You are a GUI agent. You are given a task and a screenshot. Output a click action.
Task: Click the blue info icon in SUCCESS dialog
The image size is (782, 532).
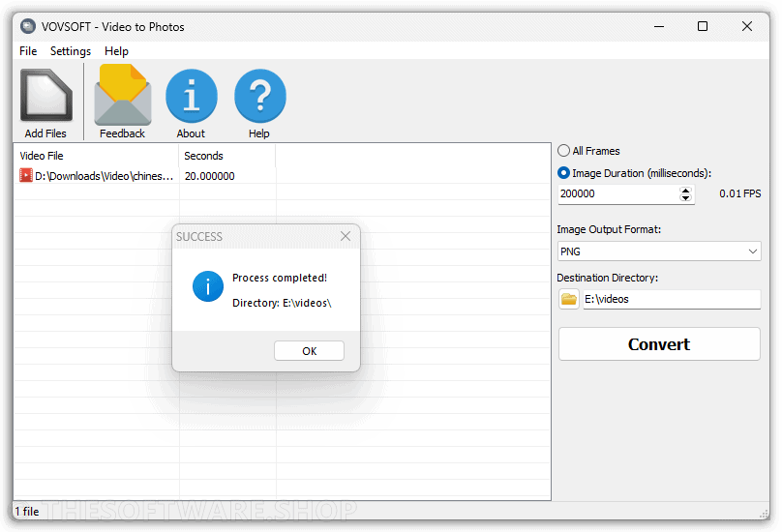208,286
